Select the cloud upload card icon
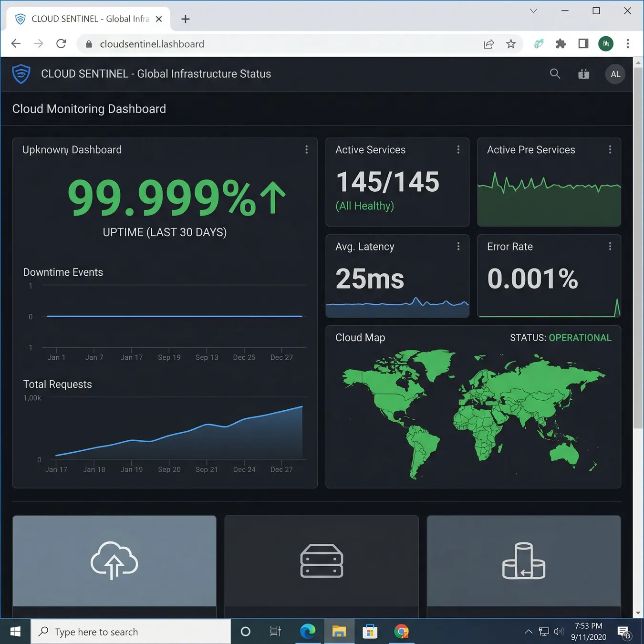 click(x=114, y=561)
